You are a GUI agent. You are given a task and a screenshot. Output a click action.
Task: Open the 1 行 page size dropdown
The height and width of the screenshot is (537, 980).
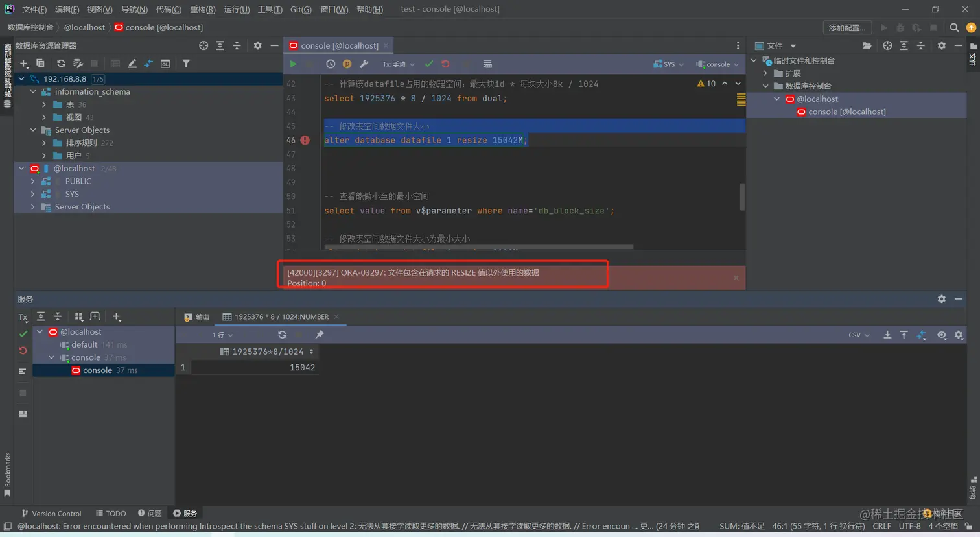(222, 335)
